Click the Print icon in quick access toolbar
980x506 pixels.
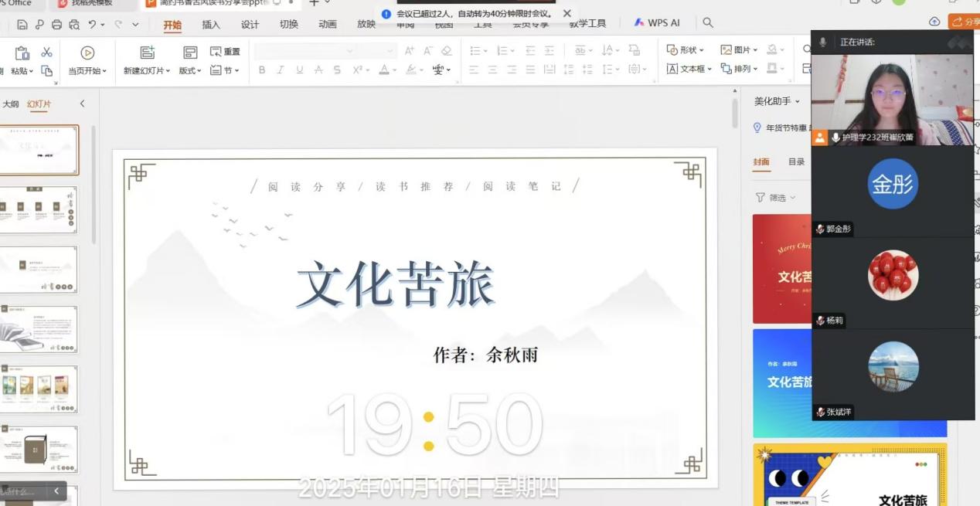click(x=56, y=25)
